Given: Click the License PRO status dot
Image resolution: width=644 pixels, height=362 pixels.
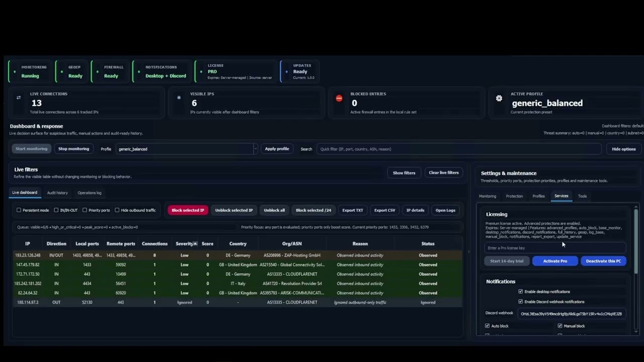Looking at the screenshot, I should point(200,72).
